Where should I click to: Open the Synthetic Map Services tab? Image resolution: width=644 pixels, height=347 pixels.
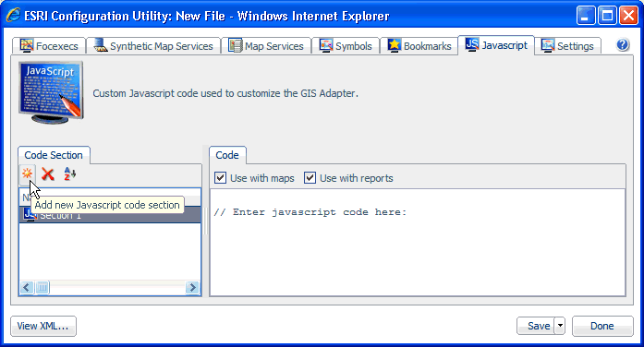pos(153,46)
